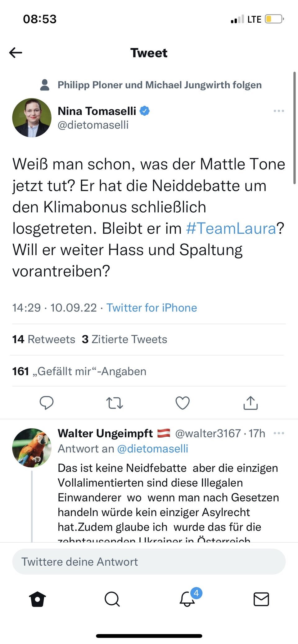Tap Nina Tomaselli's verified badge
Viewport: 298px width, 644px height.
pyautogui.click(x=145, y=111)
